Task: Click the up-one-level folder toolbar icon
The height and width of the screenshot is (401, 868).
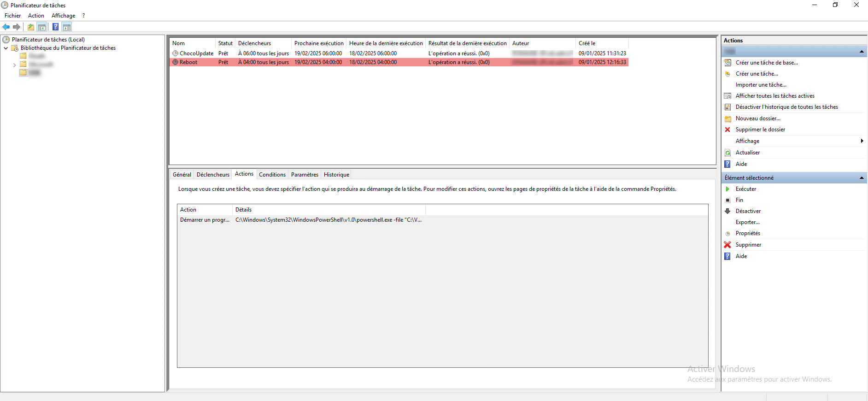Action: tap(31, 27)
